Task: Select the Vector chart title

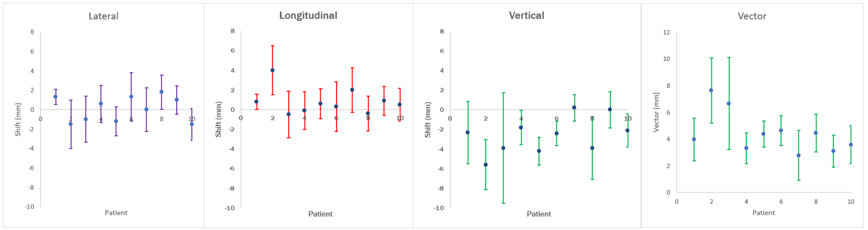Action: [x=752, y=16]
